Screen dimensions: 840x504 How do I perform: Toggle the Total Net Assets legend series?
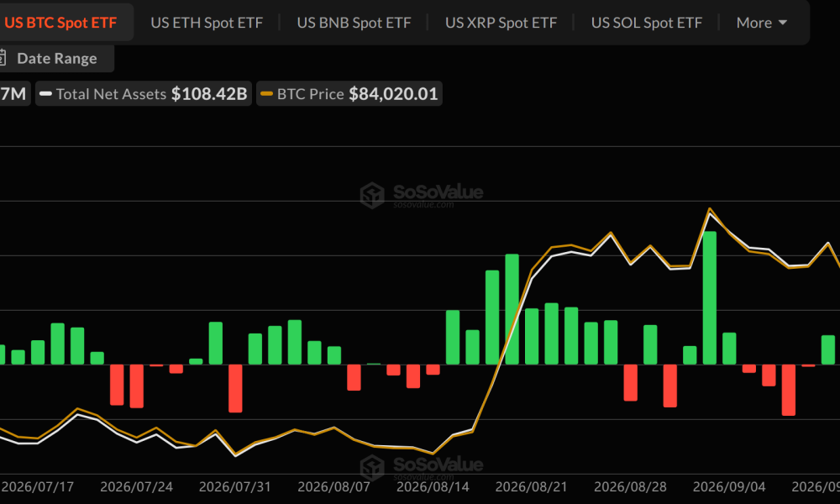coord(144,94)
